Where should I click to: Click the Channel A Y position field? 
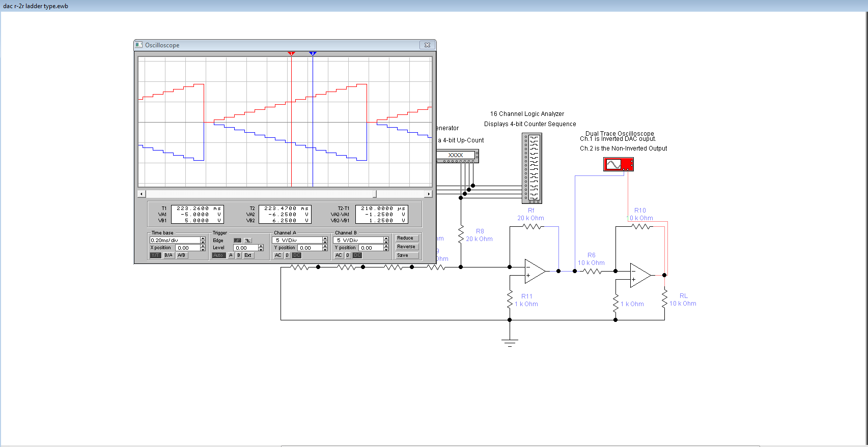[310, 248]
